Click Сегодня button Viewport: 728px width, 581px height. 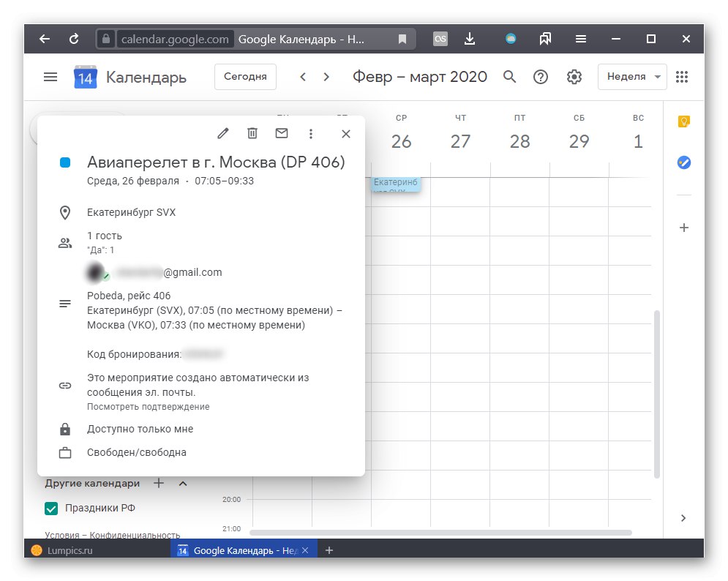pos(245,77)
